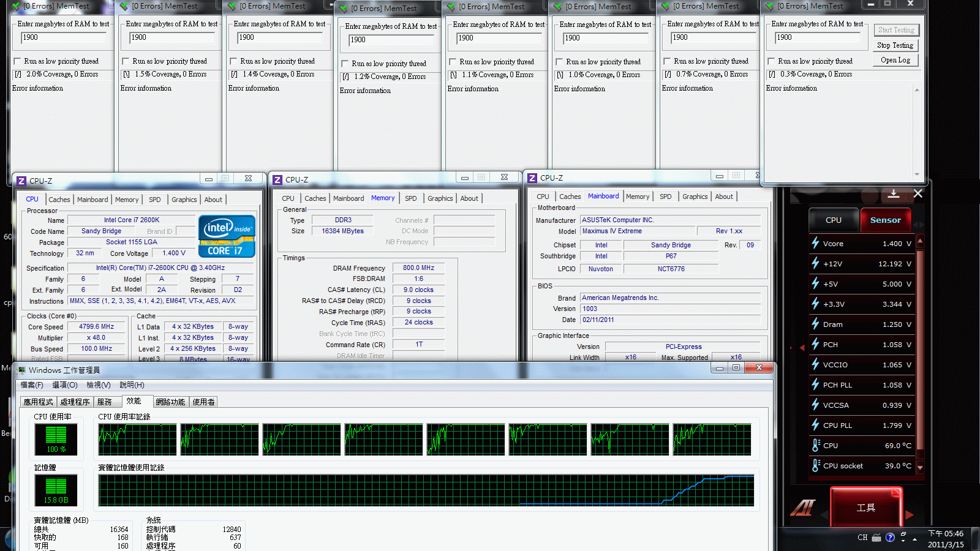Click the red right arrow beside the 工具 button
Screen dimensions: 980x551
pos(910,514)
